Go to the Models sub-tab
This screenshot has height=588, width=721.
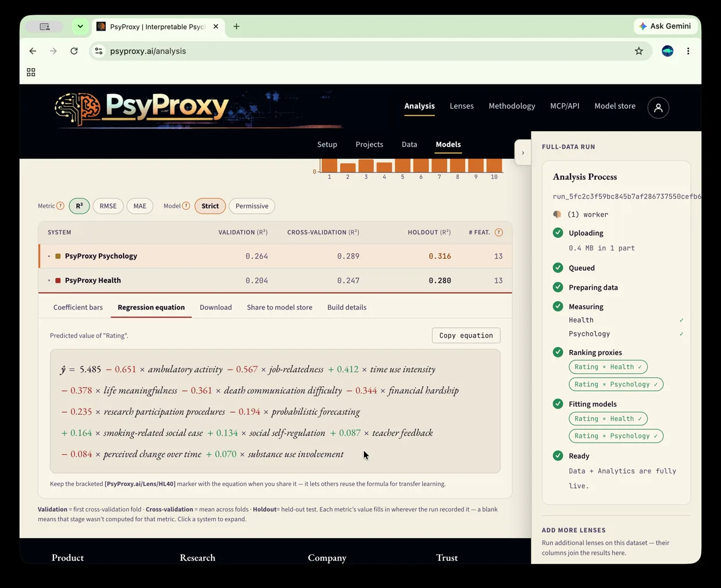pos(448,145)
